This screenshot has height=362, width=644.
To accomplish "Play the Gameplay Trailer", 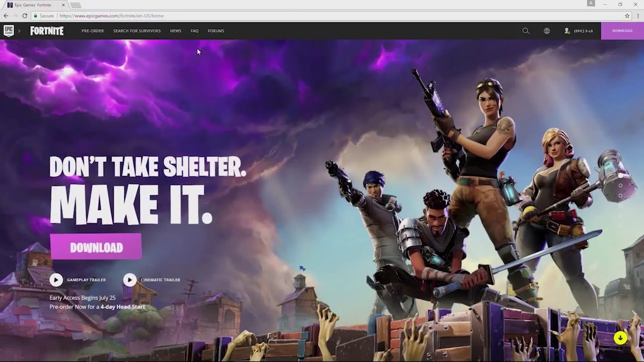I will 77,280.
